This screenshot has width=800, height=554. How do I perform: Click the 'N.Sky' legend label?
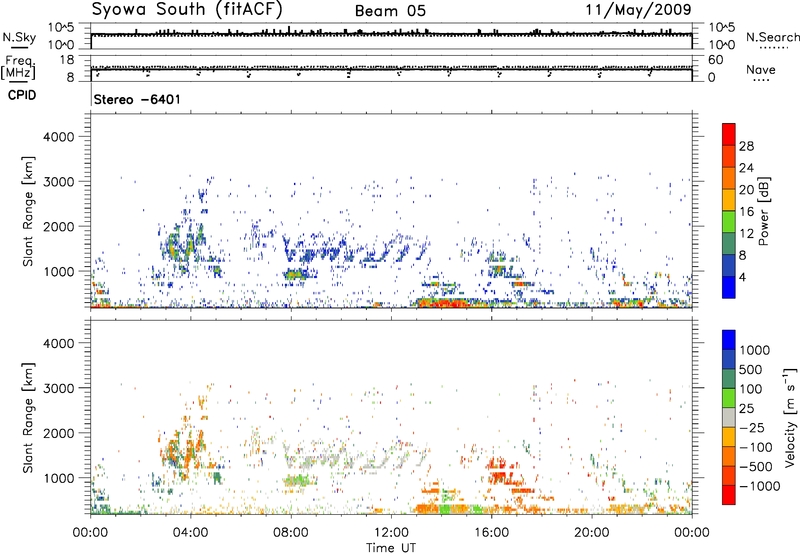(19, 37)
